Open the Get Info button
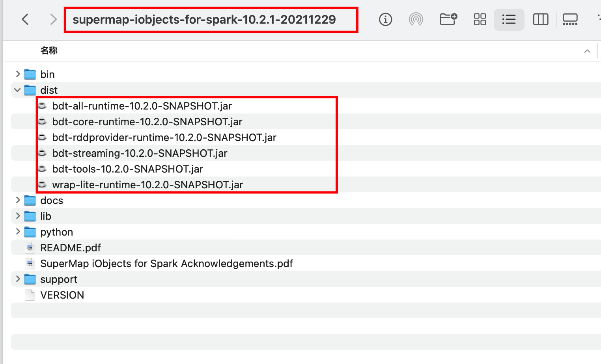Screen dimensions: 601x364 point(385,19)
